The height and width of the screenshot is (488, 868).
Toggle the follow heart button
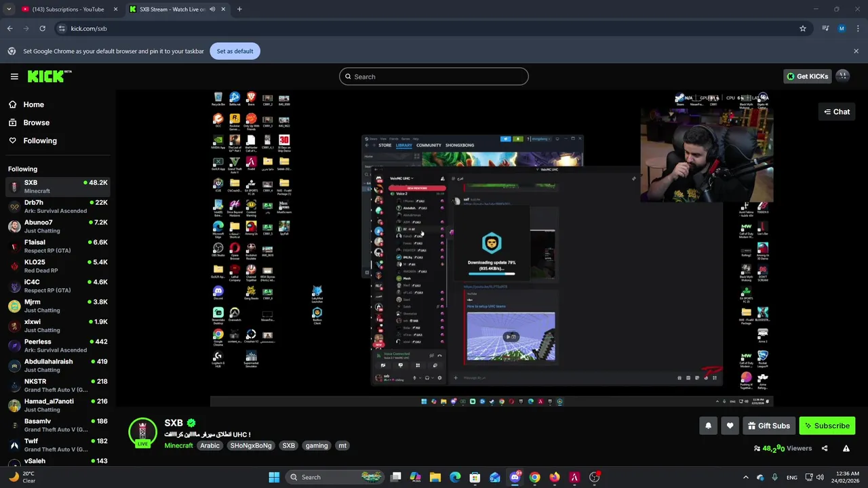730,426
